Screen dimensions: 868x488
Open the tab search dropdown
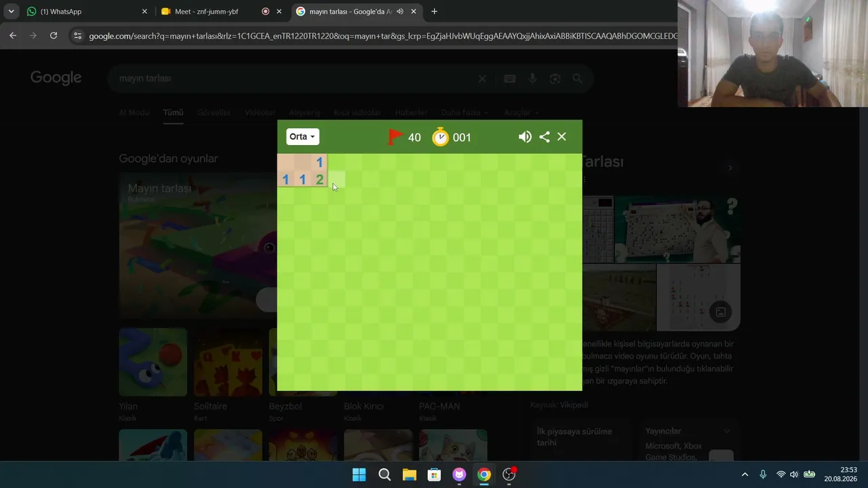pyautogui.click(x=11, y=12)
